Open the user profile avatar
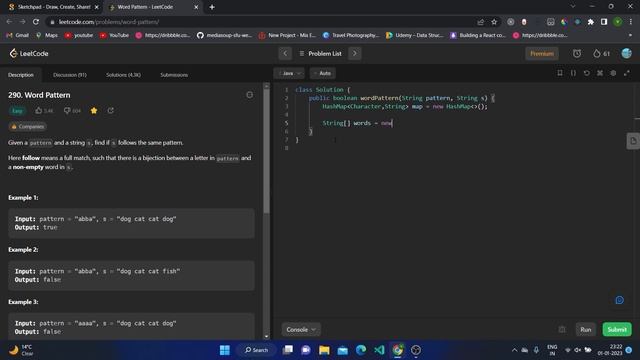This screenshot has width=640, height=360. point(627,53)
